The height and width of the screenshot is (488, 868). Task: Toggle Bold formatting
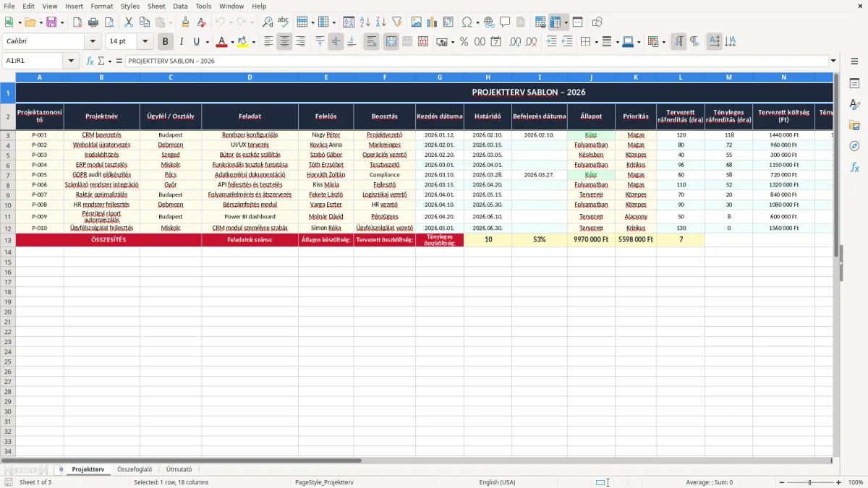point(165,42)
